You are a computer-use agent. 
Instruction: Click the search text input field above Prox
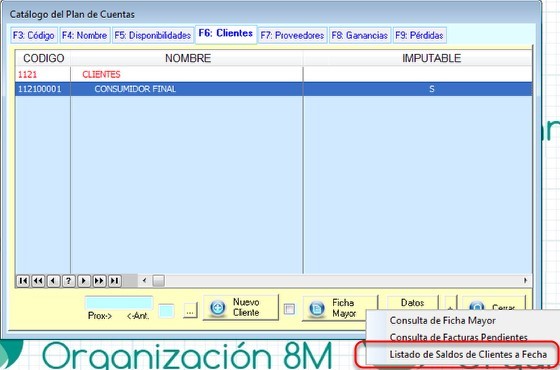119,303
